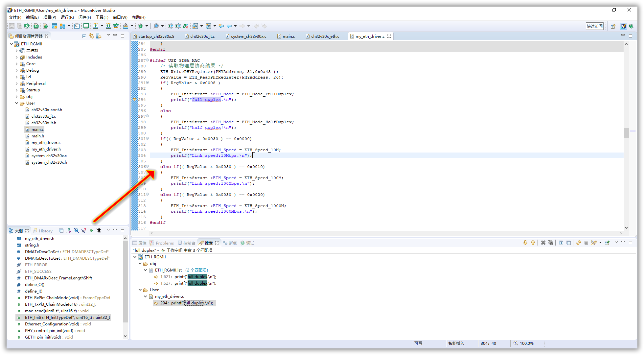The image size is (644, 355).
Task: Click the MounRiver perspective icon
Action: [623, 26]
